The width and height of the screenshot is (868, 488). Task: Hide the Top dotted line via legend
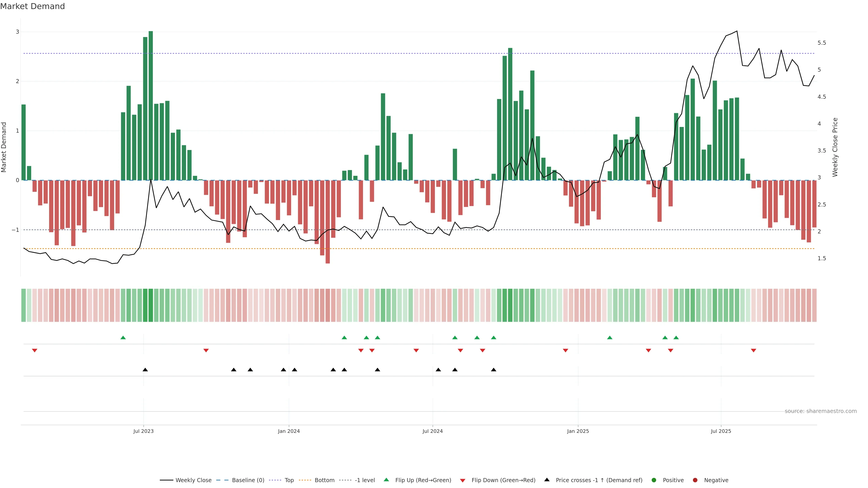[289, 480]
